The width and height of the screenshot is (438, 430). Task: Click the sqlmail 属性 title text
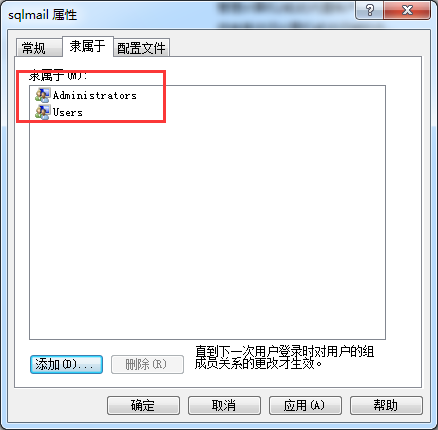43,15
